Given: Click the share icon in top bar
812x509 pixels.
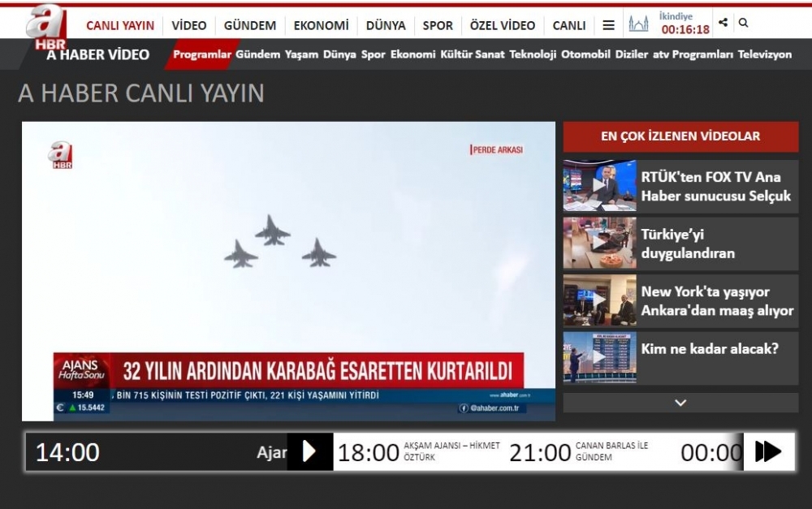Looking at the screenshot, I should coord(723,24).
